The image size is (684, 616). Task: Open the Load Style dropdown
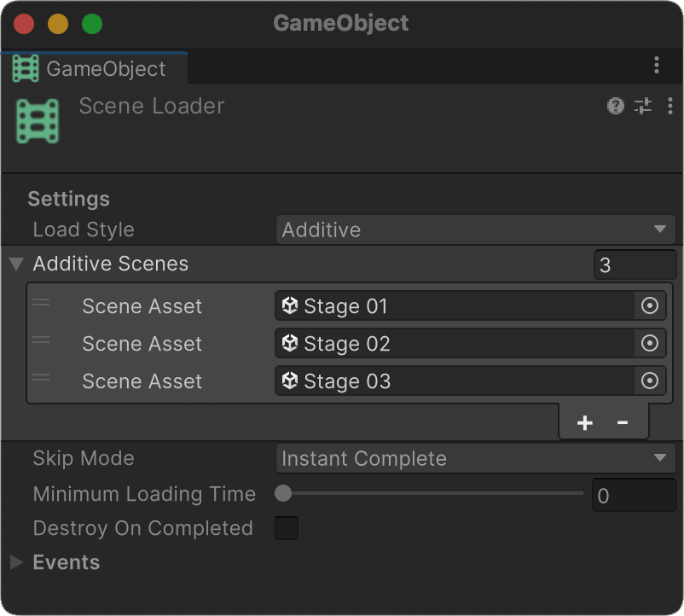tap(476, 230)
